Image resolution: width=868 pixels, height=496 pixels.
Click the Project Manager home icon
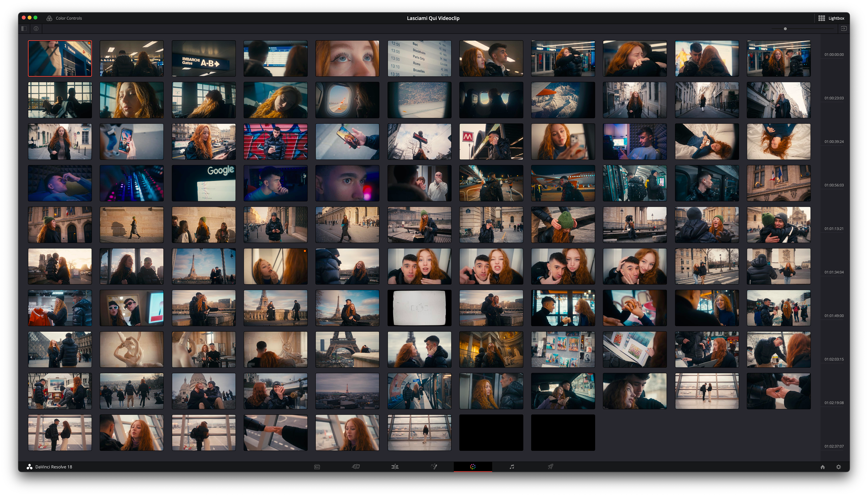pyautogui.click(x=822, y=467)
